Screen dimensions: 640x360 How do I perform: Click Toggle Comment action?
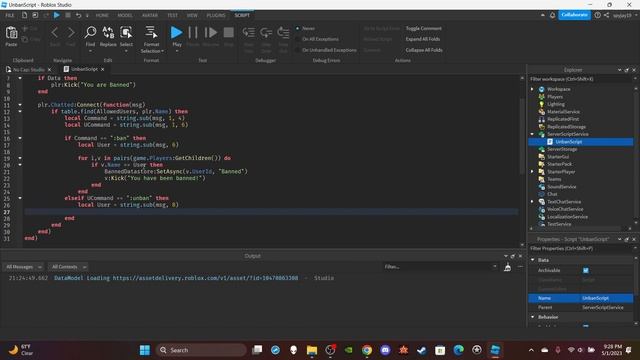423,28
